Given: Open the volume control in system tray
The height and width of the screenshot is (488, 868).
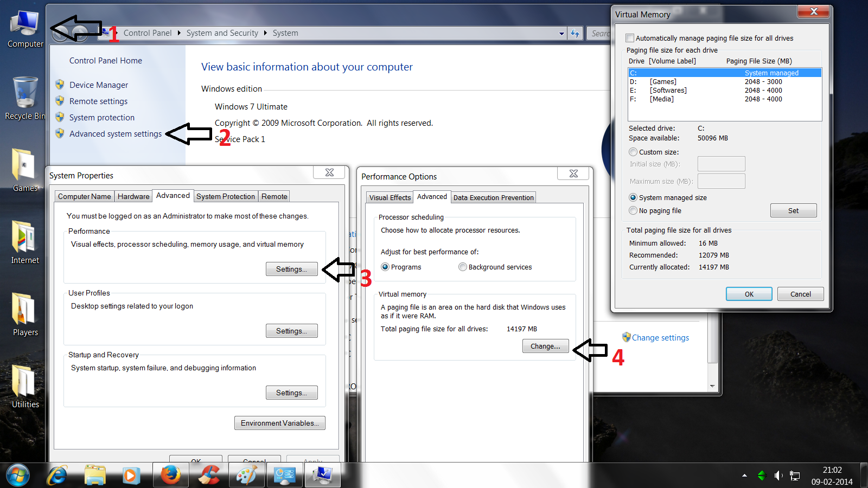Looking at the screenshot, I should click(778, 476).
